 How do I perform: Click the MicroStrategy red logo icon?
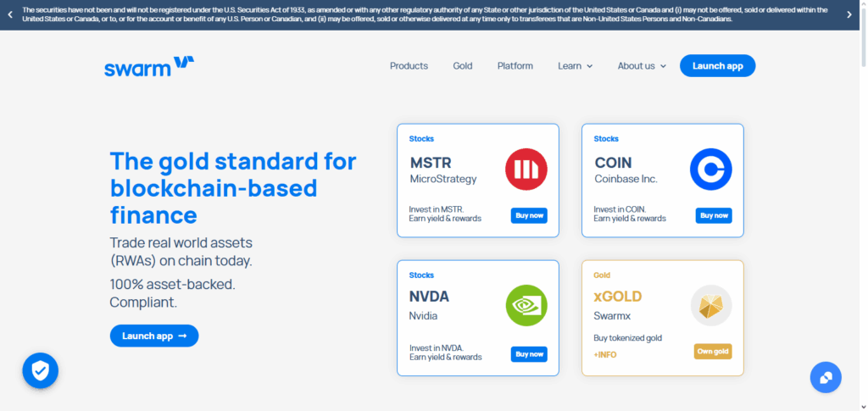[526, 169]
